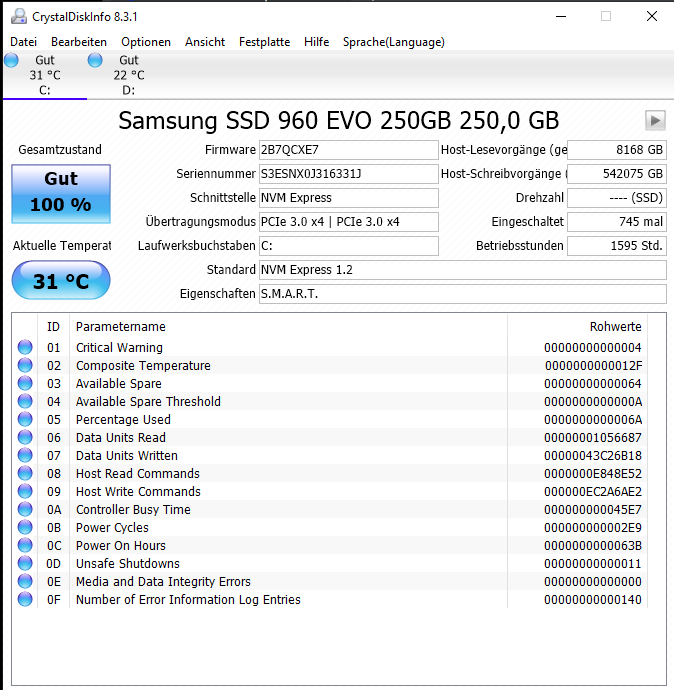This screenshot has width=674, height=690.
Task: Click the status icon for Available Spare row
Action: [x=25, y=383]
